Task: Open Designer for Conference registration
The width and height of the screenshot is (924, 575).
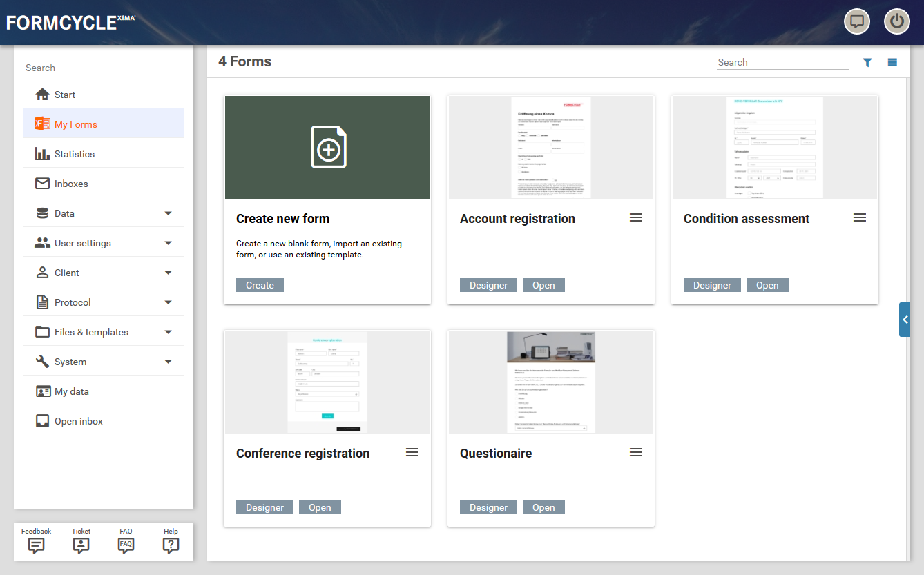Action: coord(264,507)
